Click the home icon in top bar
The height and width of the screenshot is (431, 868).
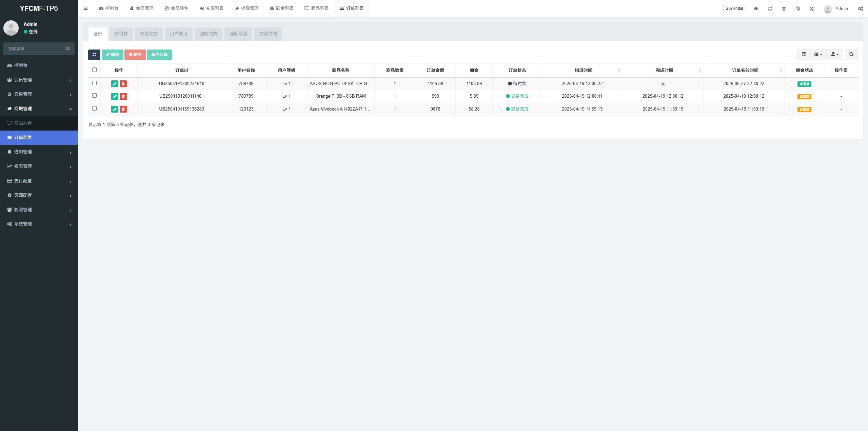click(x=756, y=9)
